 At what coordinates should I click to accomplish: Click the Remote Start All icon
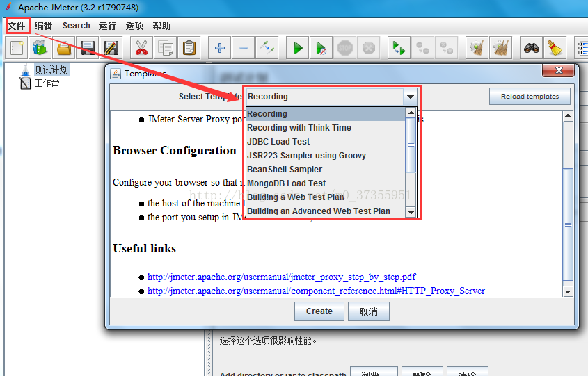point(399,48)
